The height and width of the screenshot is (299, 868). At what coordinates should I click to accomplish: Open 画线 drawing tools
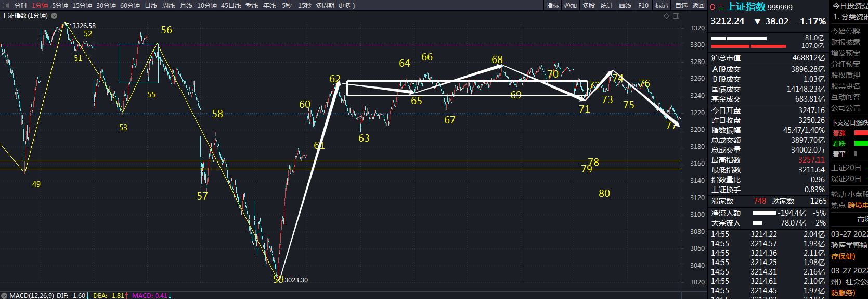(x=625, y=5)
